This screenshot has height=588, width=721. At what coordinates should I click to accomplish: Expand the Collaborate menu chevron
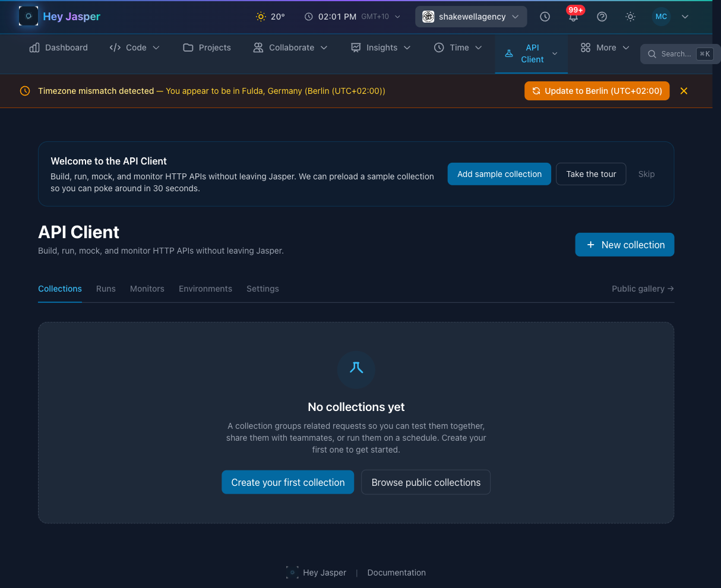pos(324,48)
